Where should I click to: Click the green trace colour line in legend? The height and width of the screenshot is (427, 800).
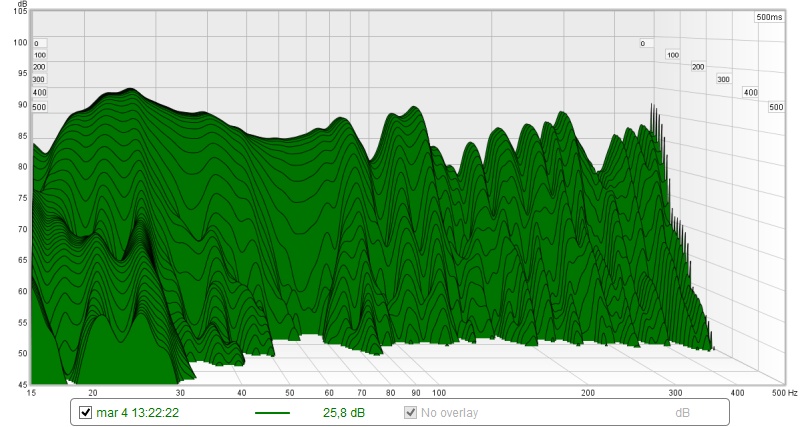(x=272, y=413)
